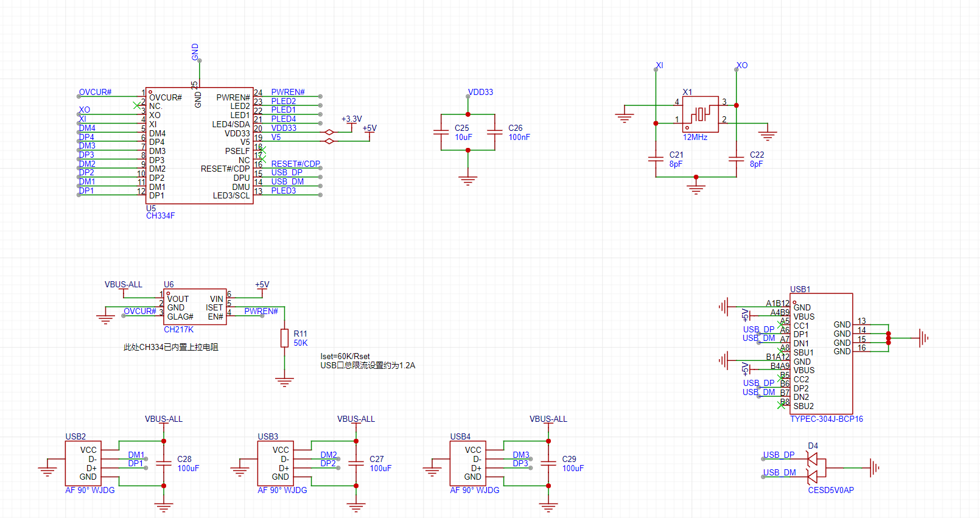Click the PLED1 net label
Screen dimensions: 980x518
284,110
